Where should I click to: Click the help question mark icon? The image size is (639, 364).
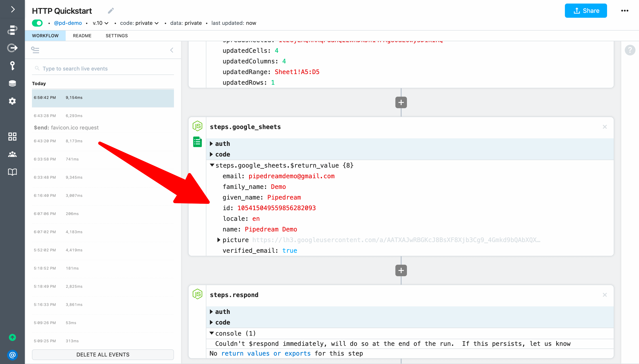[630, 50]
